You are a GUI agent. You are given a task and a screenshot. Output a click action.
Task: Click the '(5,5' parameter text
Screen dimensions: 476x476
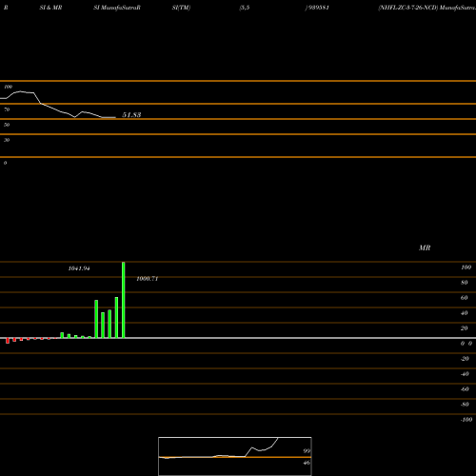[245, 8]
